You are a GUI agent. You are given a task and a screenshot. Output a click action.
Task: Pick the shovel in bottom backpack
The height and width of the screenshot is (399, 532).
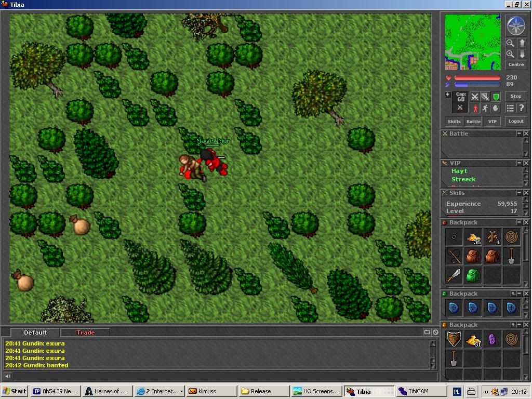pyautogui.click(x=454, y=358)
